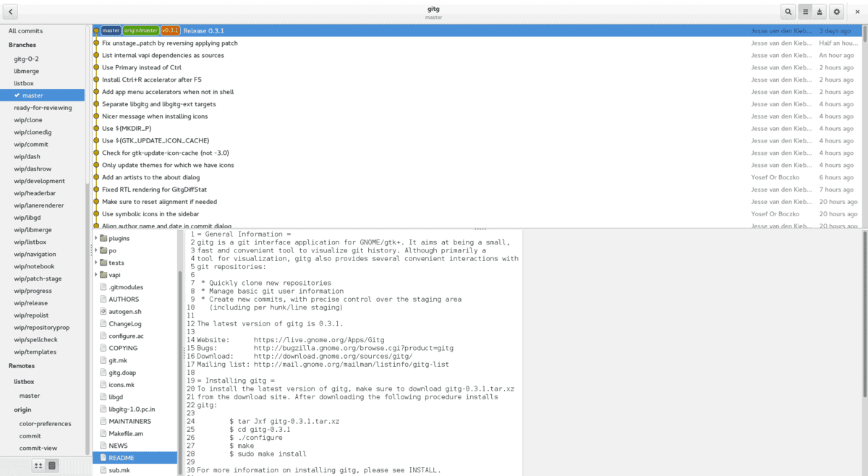Click the orange v0.3.1 tag label

coord(171,31)
